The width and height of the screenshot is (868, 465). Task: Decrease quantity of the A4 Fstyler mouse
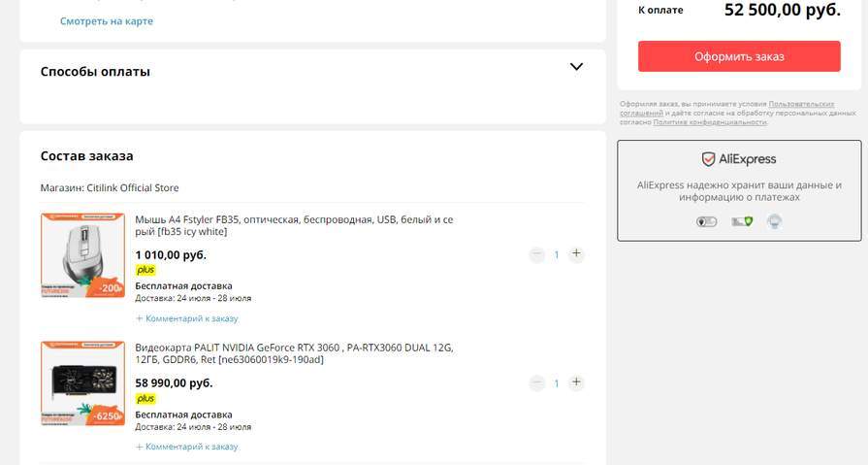(x=537, y=254)
